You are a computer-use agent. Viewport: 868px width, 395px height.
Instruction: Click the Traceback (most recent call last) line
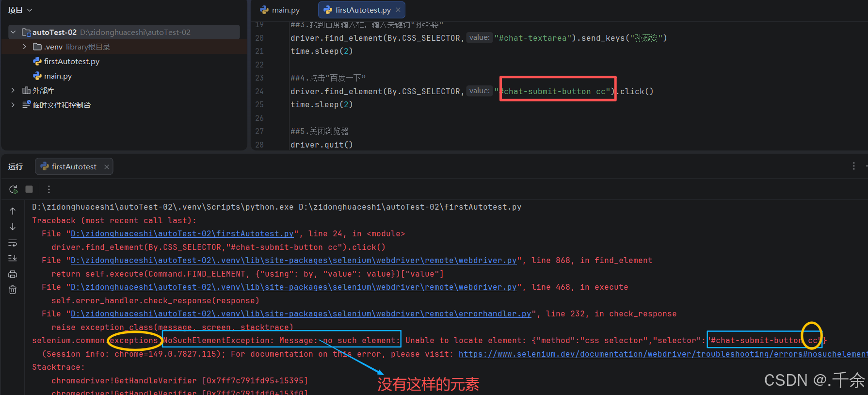114,221
